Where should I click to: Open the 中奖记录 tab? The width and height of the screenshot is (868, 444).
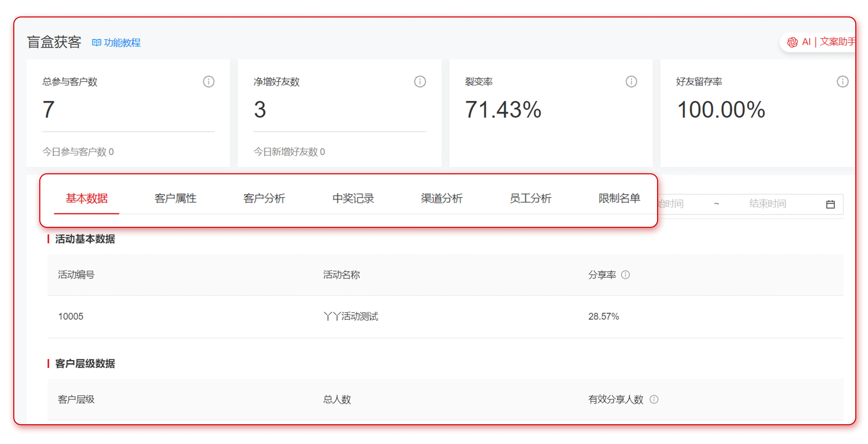click(x=353, y=198)
